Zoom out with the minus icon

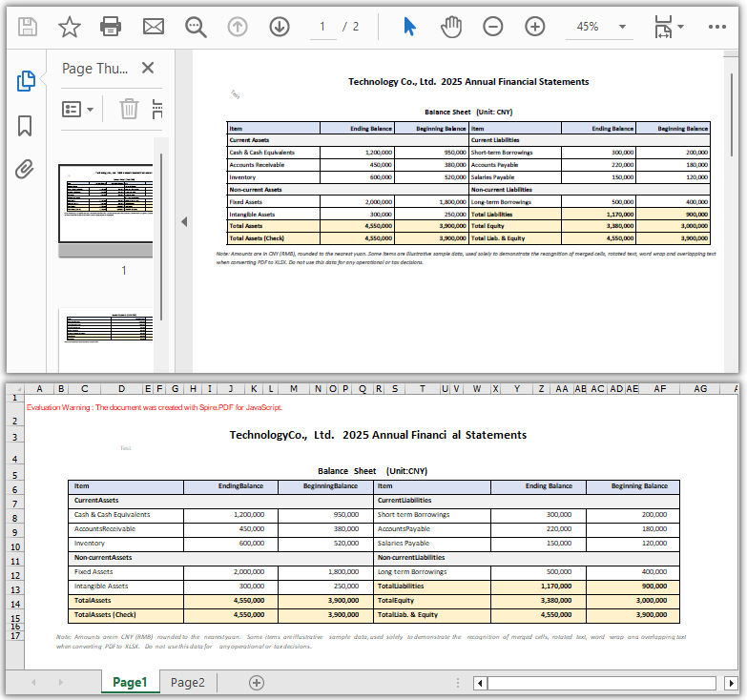[x=492, y=27]
